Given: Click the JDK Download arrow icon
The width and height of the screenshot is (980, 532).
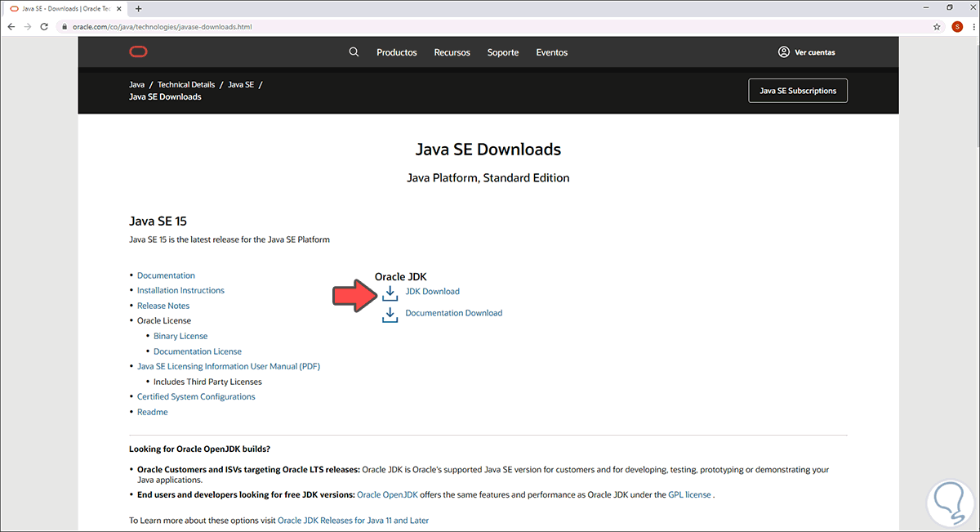Looking at the screenshot, I should coord(390,293).
